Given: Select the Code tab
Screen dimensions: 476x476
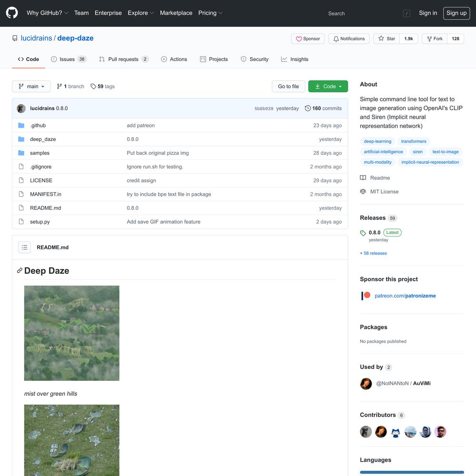Looking at the screenshot, I should (x=28, y=59).
